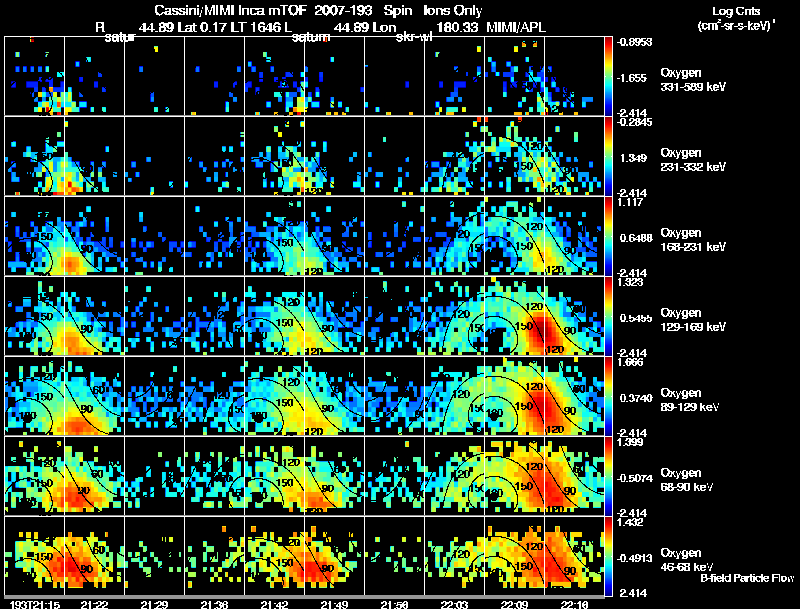Click the Cassini/MIMI Inca mTOF title text
This screenshot has height=609, width=800.
point(230,11)
